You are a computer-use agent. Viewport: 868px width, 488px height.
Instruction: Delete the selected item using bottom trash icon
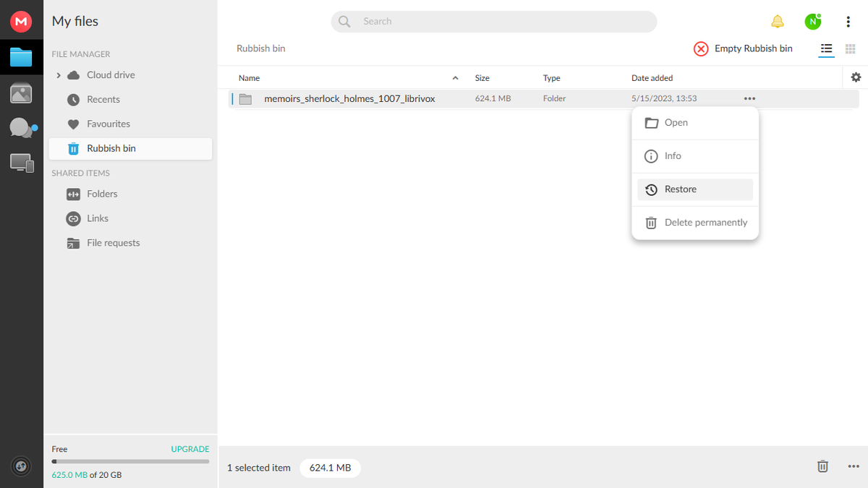pyautogui.click(x=822, y=466)
